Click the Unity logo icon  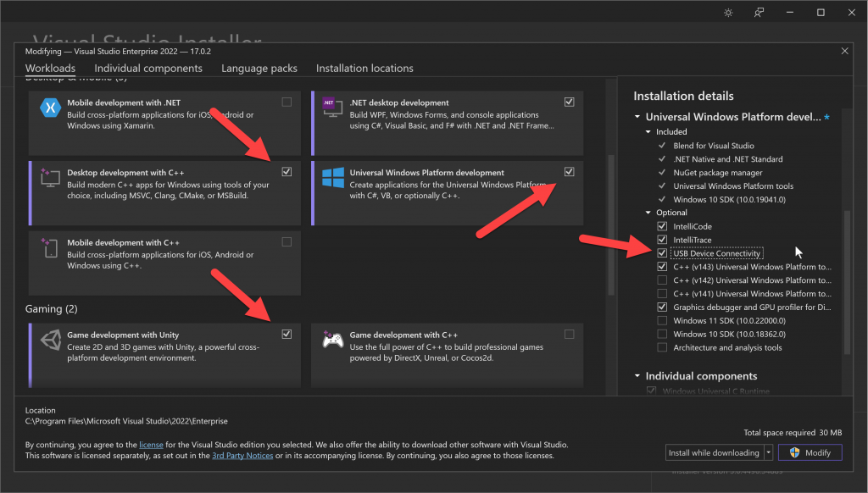coord(50,340)
